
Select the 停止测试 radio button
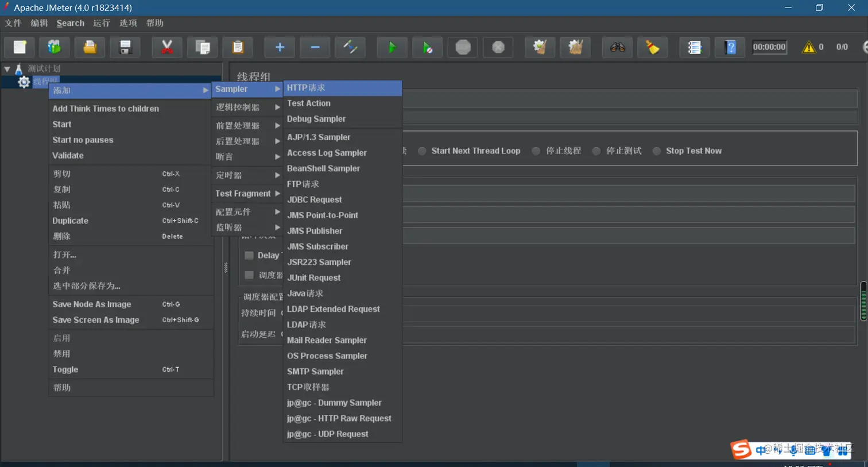click(596, 151)
